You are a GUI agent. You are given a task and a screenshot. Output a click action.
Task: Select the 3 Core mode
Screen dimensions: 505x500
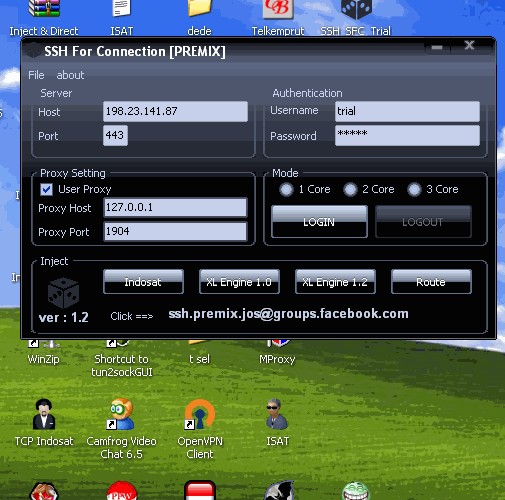pyautogui.click(x=414, y=190)
